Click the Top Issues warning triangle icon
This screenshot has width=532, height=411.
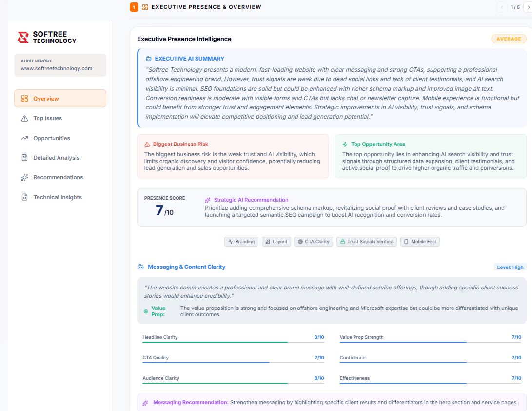tap(24, 118)
